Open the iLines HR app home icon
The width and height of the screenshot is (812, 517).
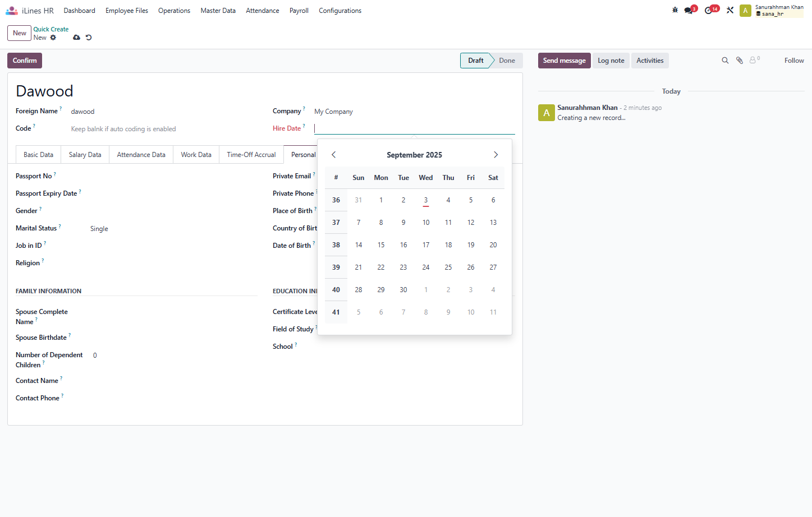tap(12, 11)
